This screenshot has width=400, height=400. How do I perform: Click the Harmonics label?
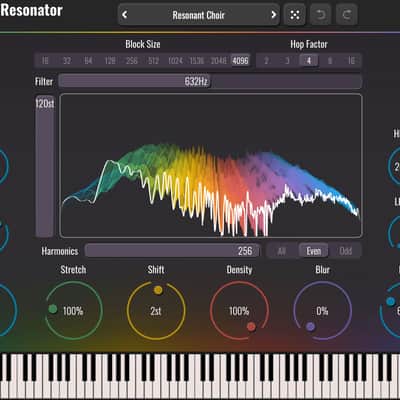click(60, 251)
